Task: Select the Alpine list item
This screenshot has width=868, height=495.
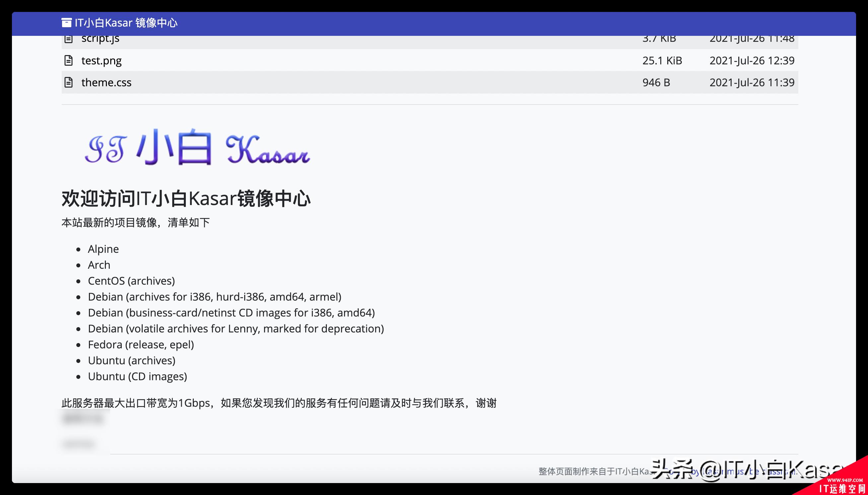Action: click(104, 249)
